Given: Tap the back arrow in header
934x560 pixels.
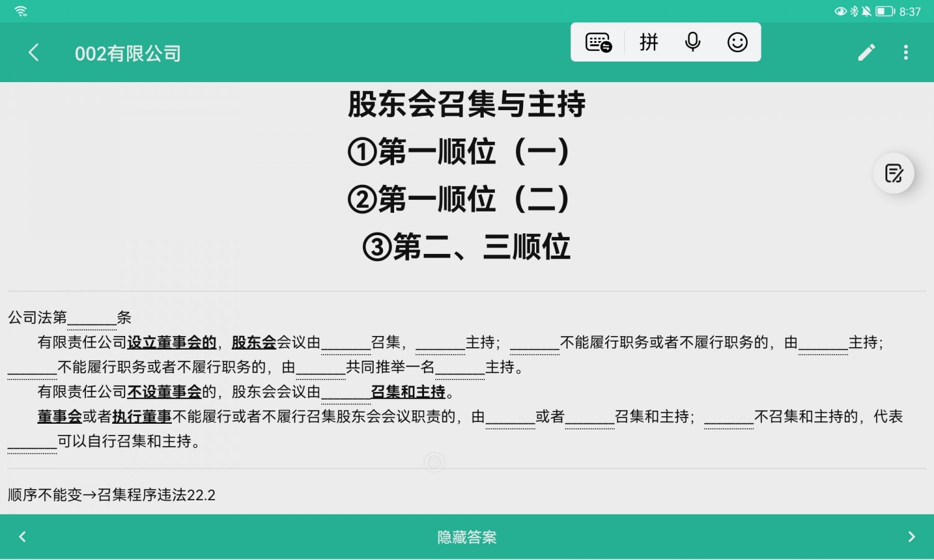Looking at the screenshot, I should 34,53.
